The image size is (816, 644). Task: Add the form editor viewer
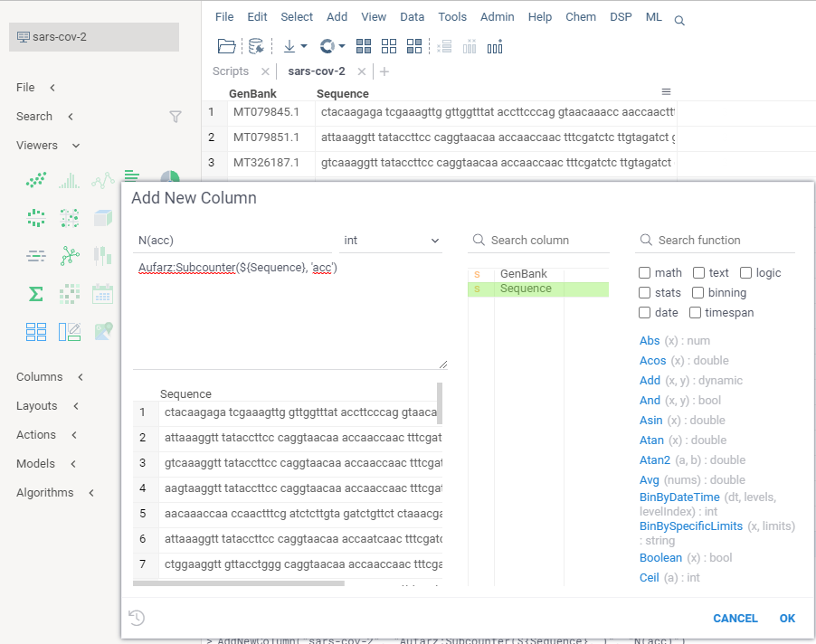[70, 332]
